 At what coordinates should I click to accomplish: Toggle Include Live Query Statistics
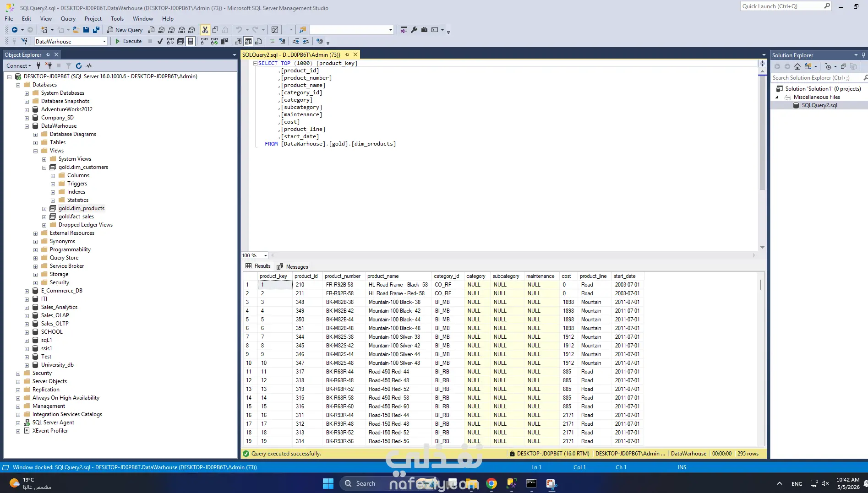pos(214,41)
